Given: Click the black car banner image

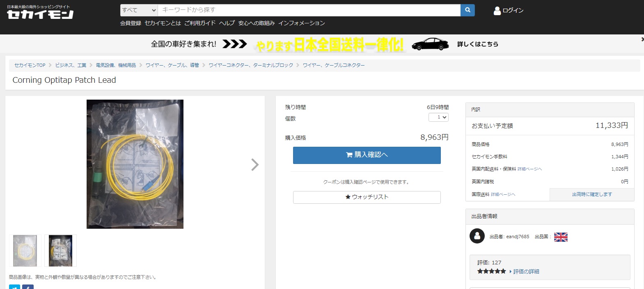Looking at the screenshot, I should pyautogui.click(x=430, y=44).
